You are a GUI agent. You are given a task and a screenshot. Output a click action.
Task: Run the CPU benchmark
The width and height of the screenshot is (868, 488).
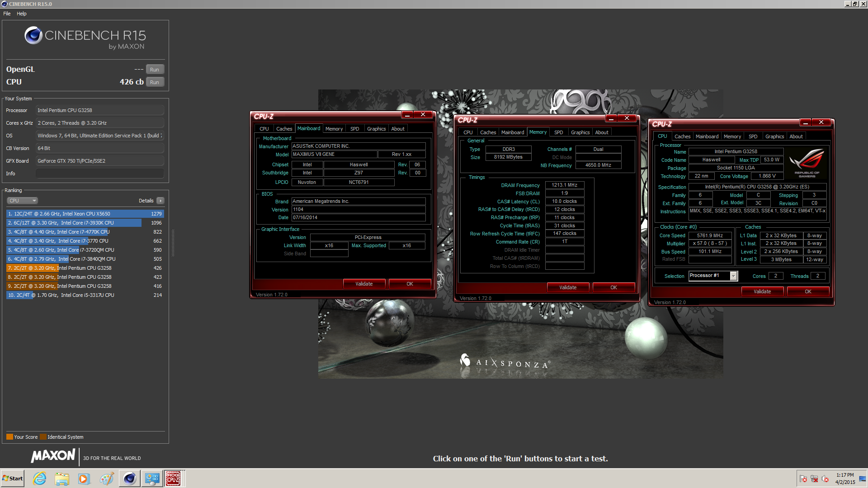click(155, 82)
